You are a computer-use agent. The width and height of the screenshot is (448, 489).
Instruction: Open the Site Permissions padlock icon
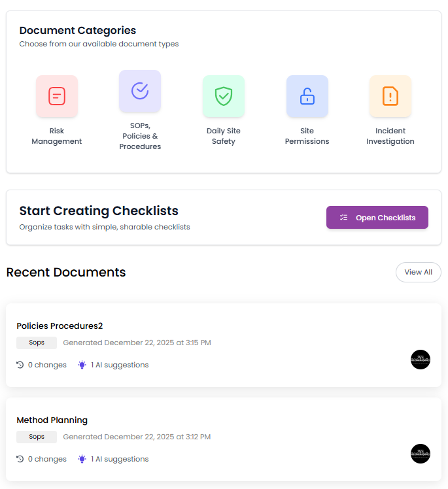click(307, 96)
